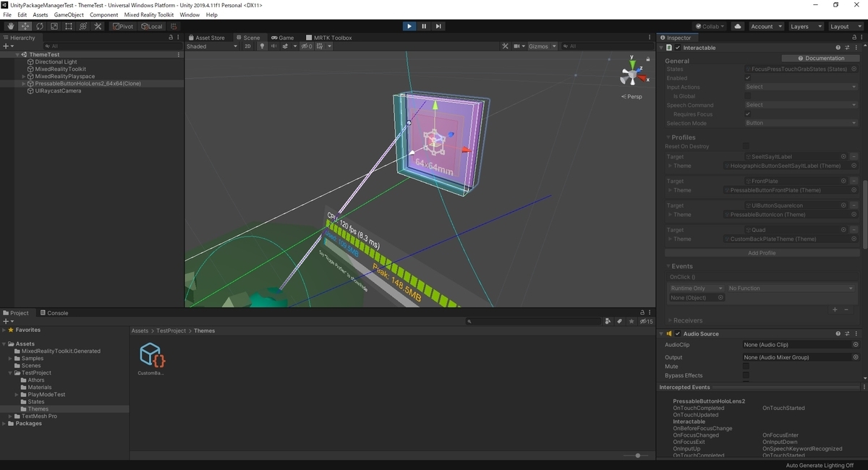
Task: Open the Scene effects icon
Action: tap(286, 46)
